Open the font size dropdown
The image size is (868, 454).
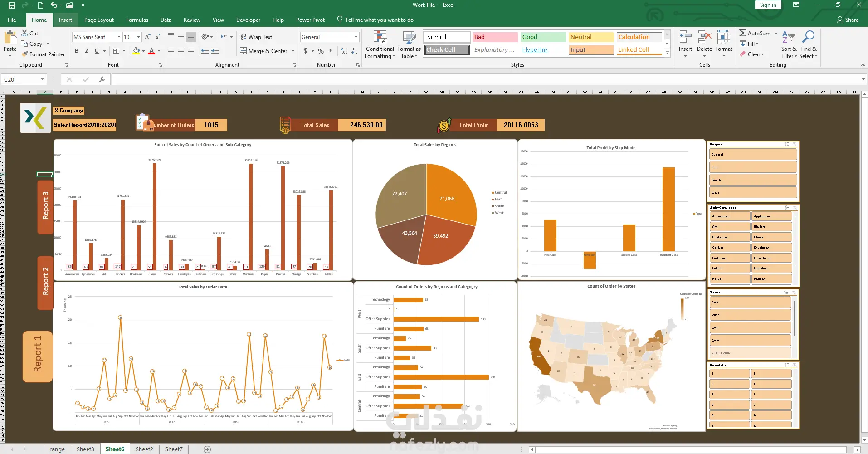pyautogui.click(x=138, y=37)
